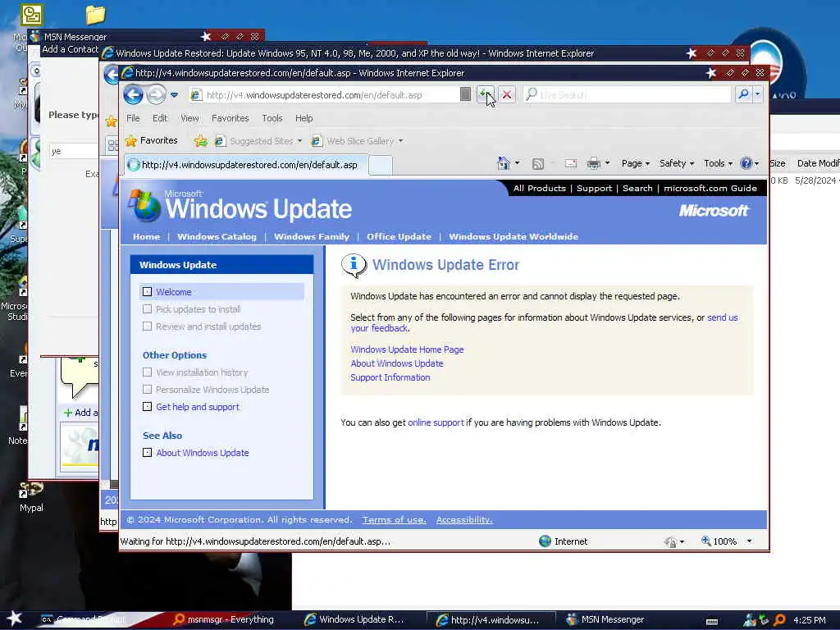
Task: Click the Windows Update Home Page link
Action: [407, 349]
